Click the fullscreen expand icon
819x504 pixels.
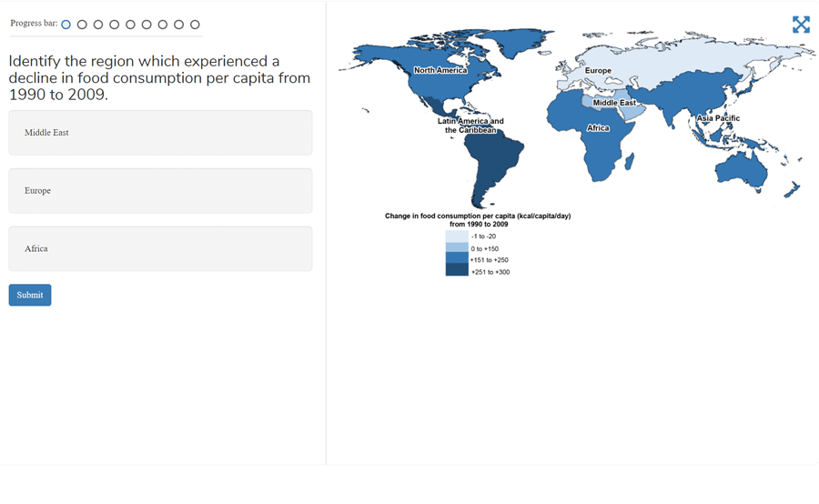point(801,25)
